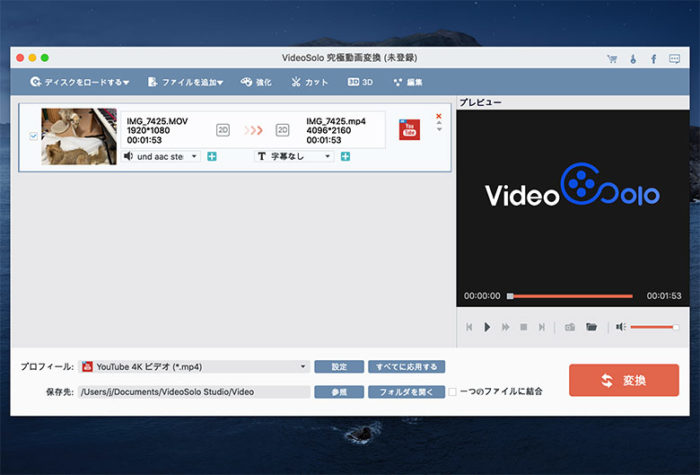Open the ファイルを追加 dropdown
Screen dimensions: 700x475
[x=185, y=82]
